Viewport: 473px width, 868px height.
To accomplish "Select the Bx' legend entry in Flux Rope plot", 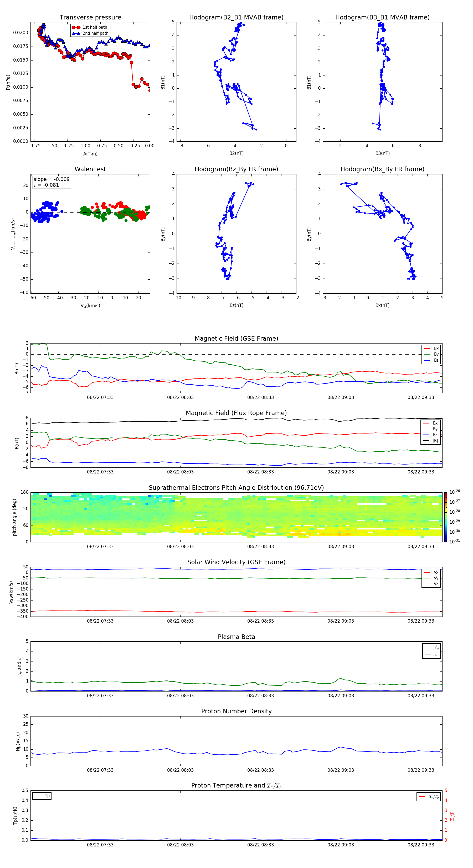I will click(431, 423).
